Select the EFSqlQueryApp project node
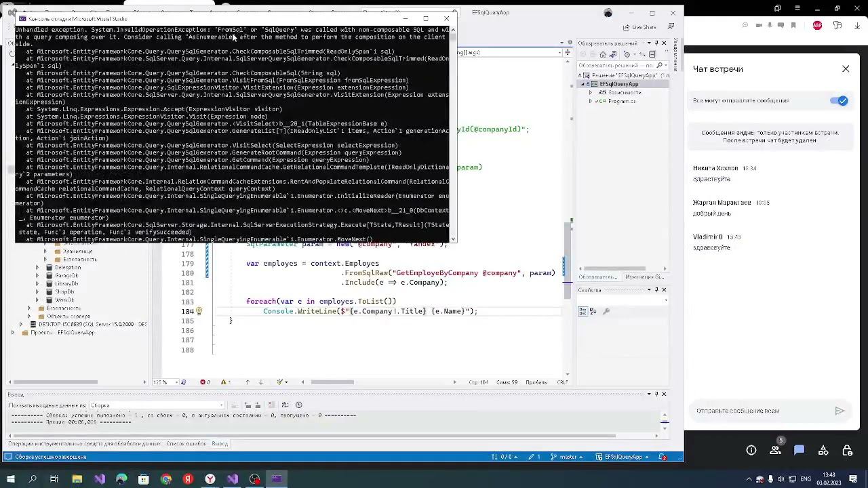This screenshot has height=488, width=868. [x=619, y=84]
